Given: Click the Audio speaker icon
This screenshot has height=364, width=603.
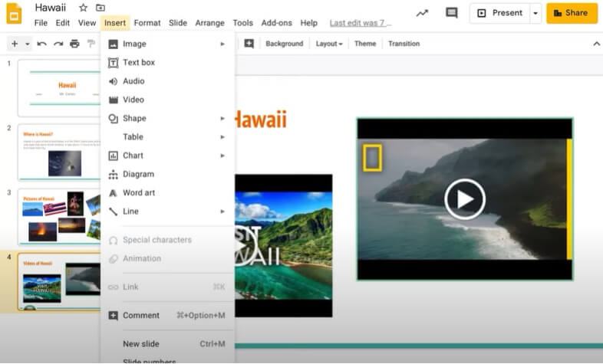Looking at the screenshot, I should [113, 81].
